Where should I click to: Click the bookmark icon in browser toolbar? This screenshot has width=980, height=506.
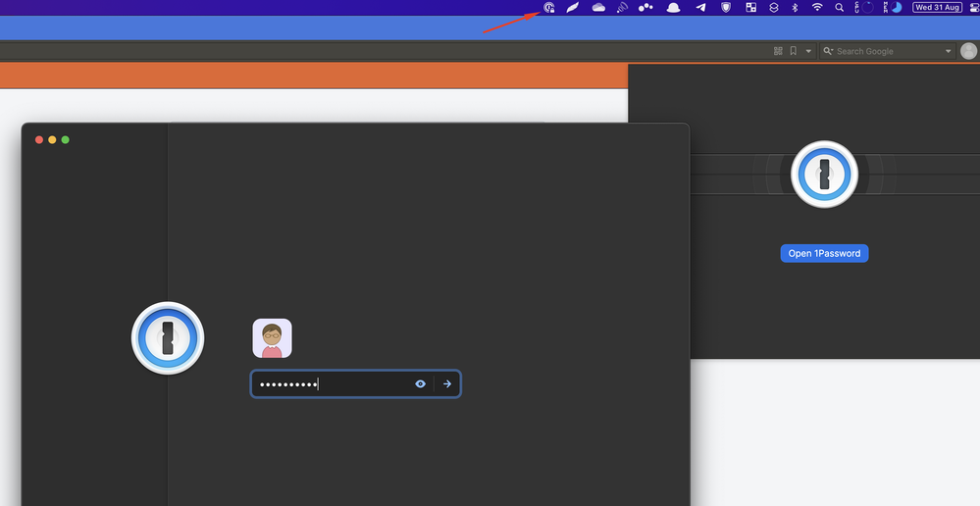(x=793, y=51)
